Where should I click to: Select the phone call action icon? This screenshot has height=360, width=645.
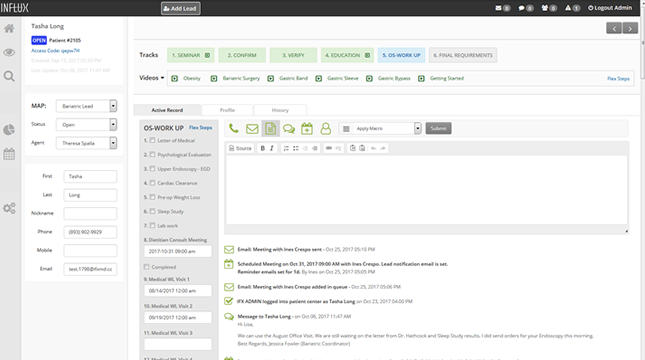pos(234,128)
